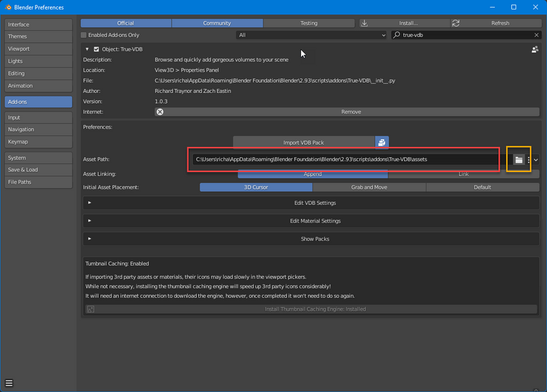Screen dimensions: 547x392
Task: Toggle the Enabled Add-ons Only checkbox
Action: point(84,35)
